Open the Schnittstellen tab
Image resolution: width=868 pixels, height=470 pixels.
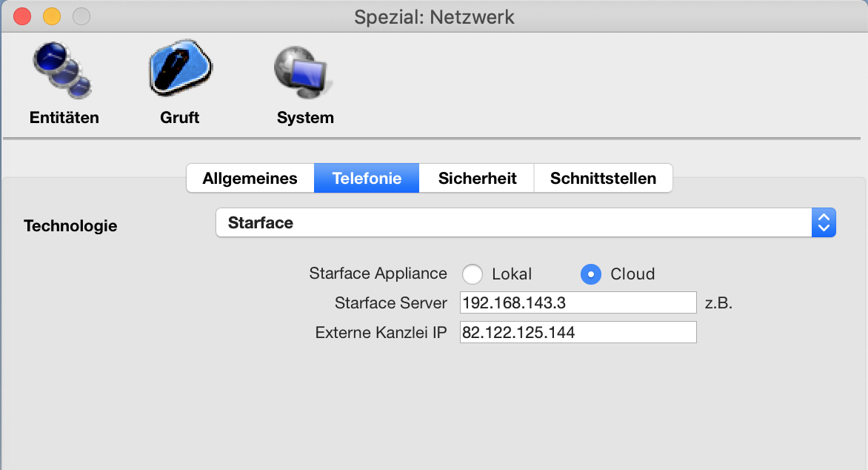604,178
